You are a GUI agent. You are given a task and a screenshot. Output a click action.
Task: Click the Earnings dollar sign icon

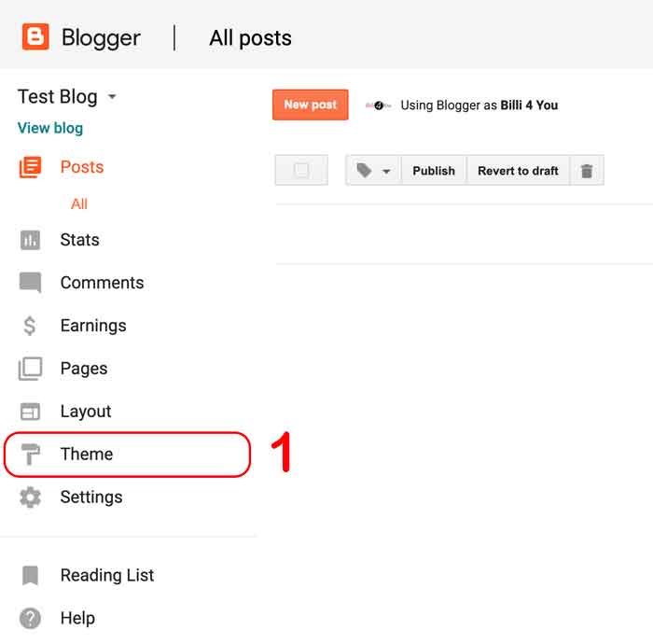(30, 326)
